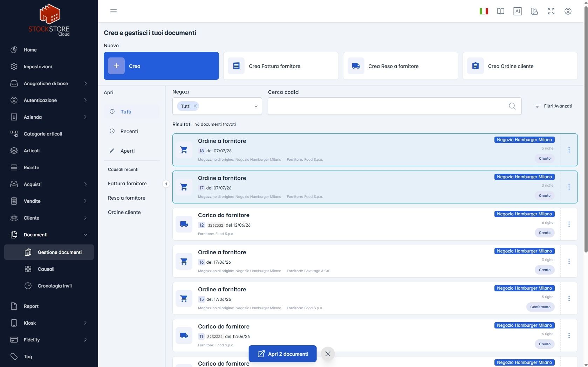This screenshot has width=588, height=367.
Task: Open the user profile icon
Action: coord(568,11)
